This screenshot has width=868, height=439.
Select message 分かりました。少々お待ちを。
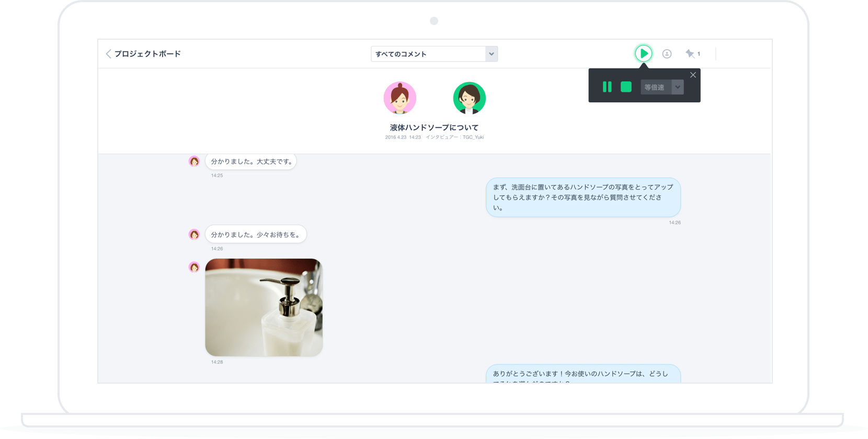[x=256, y=235]
